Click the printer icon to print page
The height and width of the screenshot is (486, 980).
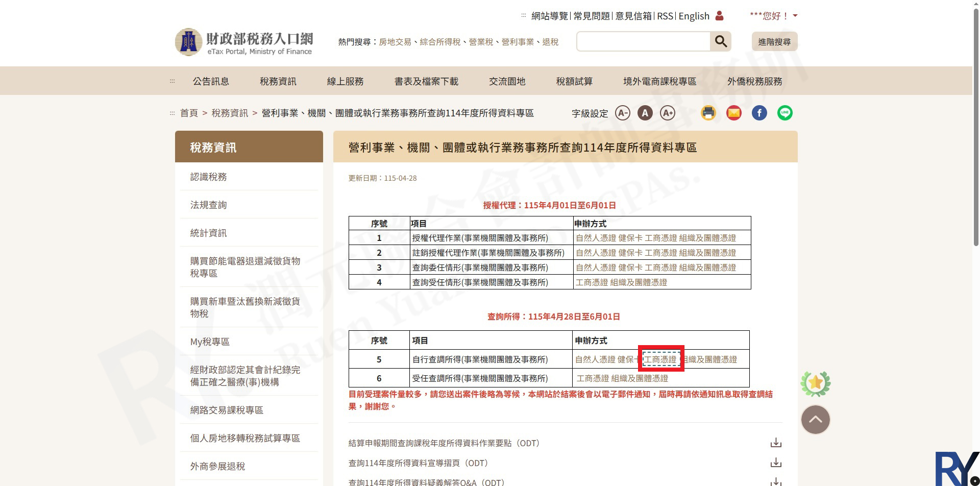(x=708, y=113)
